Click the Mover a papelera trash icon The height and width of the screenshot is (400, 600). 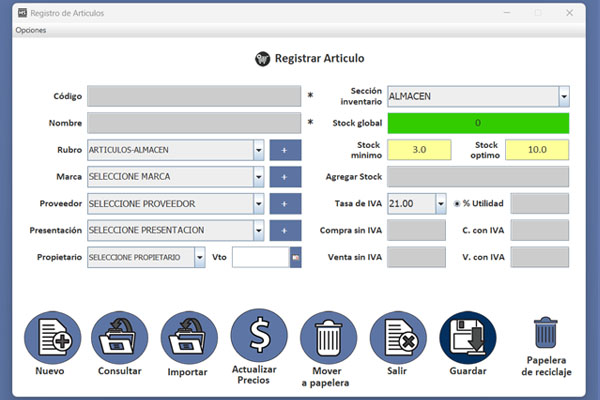pos(328,339)
